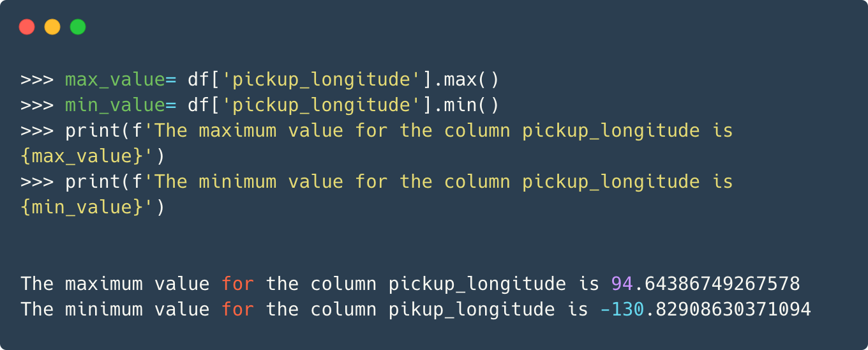Place cursor on the .max() method call
The width and height of the screenshot is (868, 350).
click(468, 80)
